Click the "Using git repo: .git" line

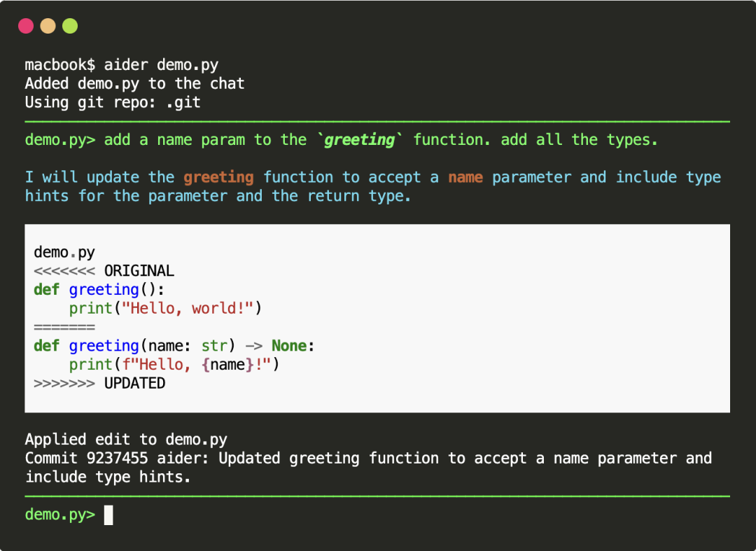click(x=113, y=102)
